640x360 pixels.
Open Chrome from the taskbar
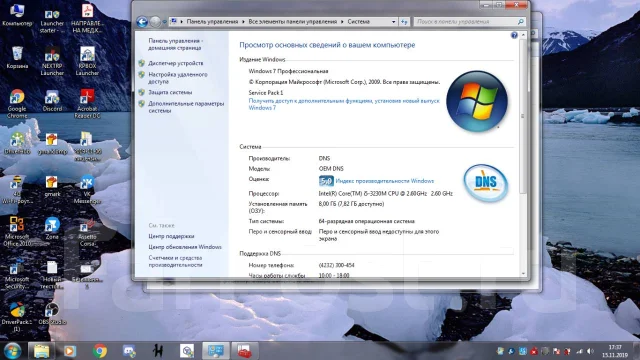tap(100, 351)
